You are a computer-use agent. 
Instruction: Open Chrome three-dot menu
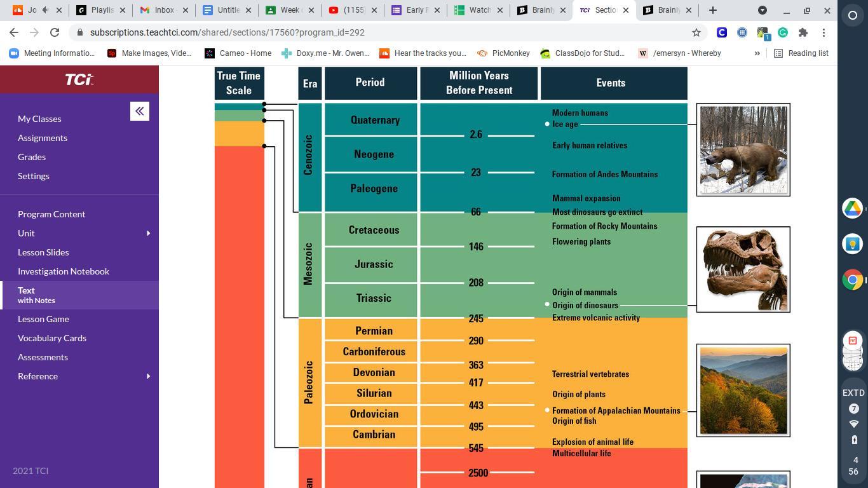click(824, 32)
